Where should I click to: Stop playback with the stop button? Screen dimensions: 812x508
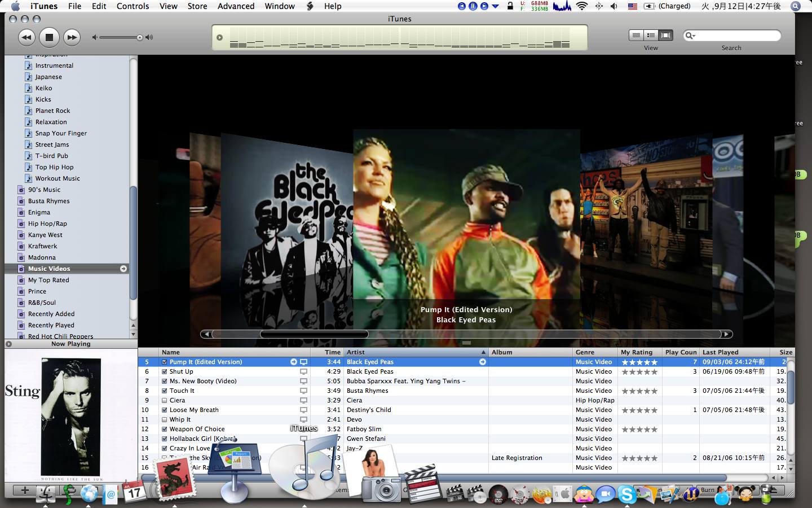pos(49,38)
